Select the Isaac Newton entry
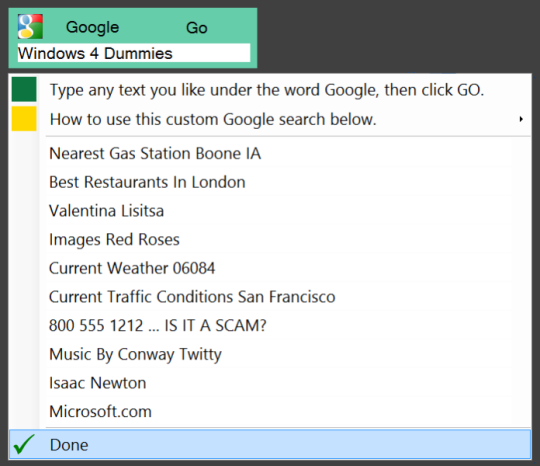This screenshot has height=466, width=540. (270, 383)
